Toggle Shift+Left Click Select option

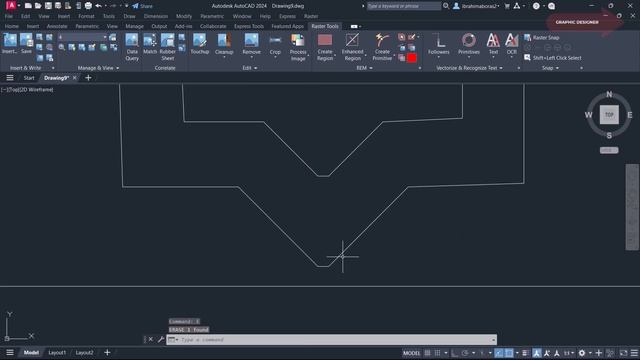(x=553, y=58)
